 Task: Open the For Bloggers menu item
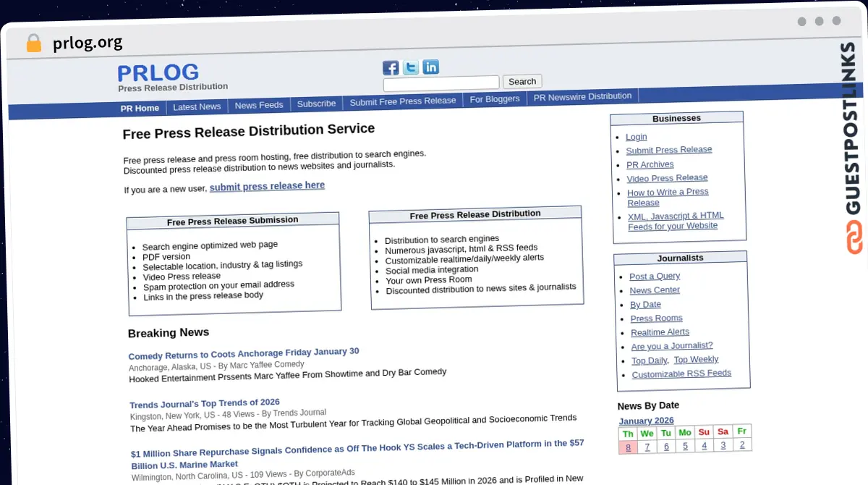pos(495,98)
